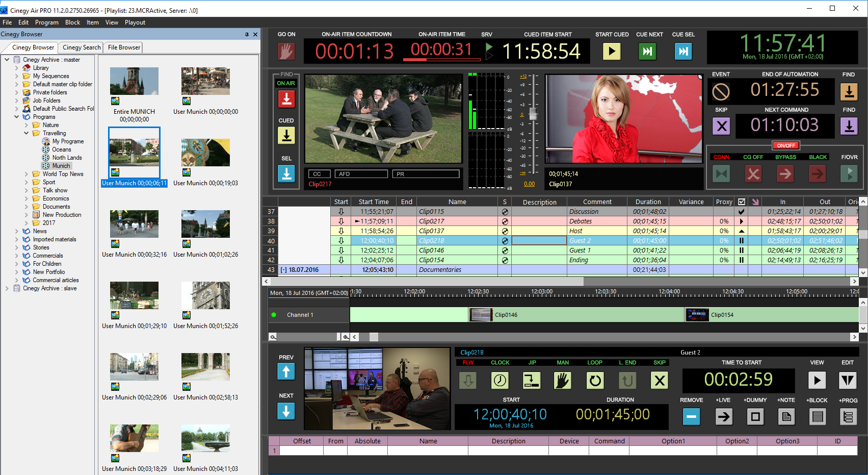Select the Oceans tree item
This screenshot has width=868, height=475.
tap(61, 149)
